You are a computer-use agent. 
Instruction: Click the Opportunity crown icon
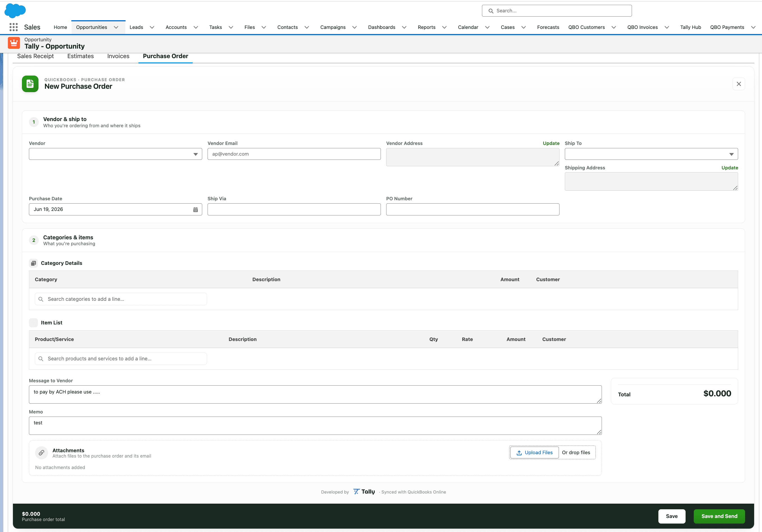coord(14,43)
